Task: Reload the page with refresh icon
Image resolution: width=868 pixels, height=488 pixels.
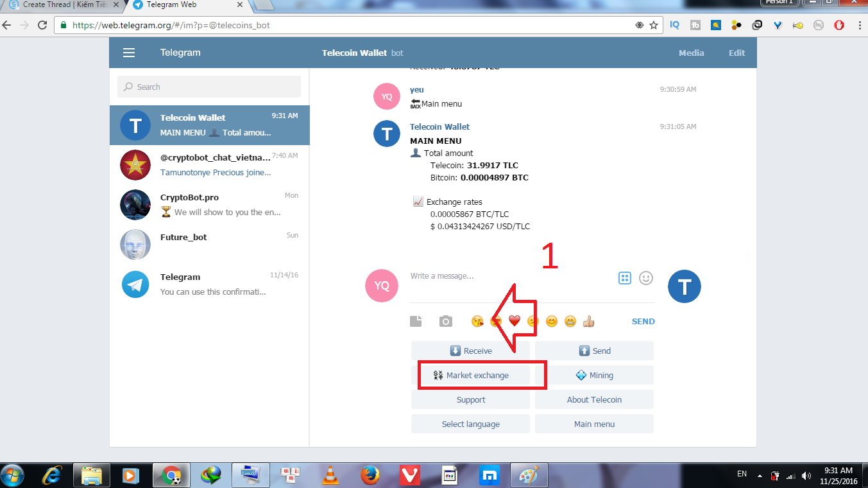Action: coord(42,26)
